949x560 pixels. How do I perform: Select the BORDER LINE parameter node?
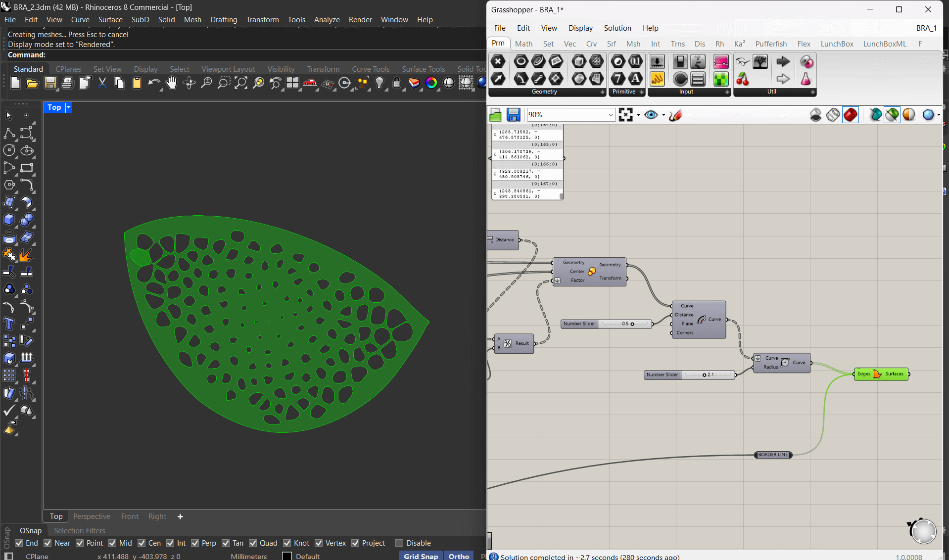coord(773,455)
